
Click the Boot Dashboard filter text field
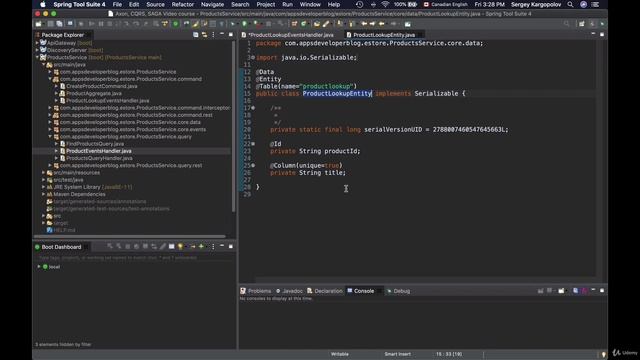(x=134, y=258)
